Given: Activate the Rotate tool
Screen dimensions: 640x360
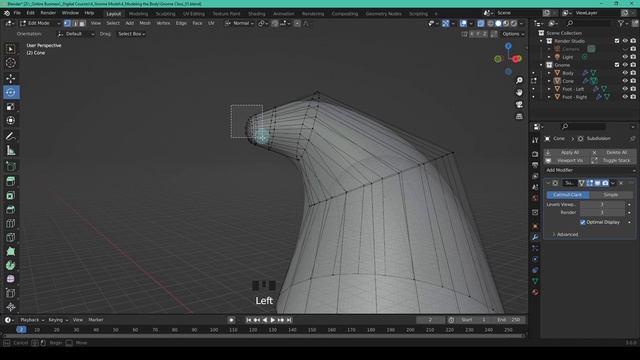Looking at the screenshot, I should 11,92.
